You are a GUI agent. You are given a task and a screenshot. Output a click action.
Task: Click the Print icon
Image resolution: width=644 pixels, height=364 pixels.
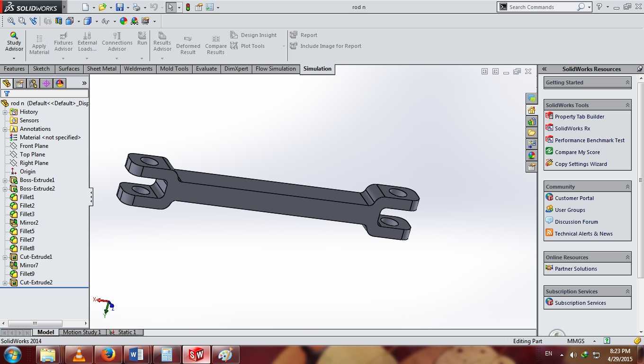coord(136,7)
